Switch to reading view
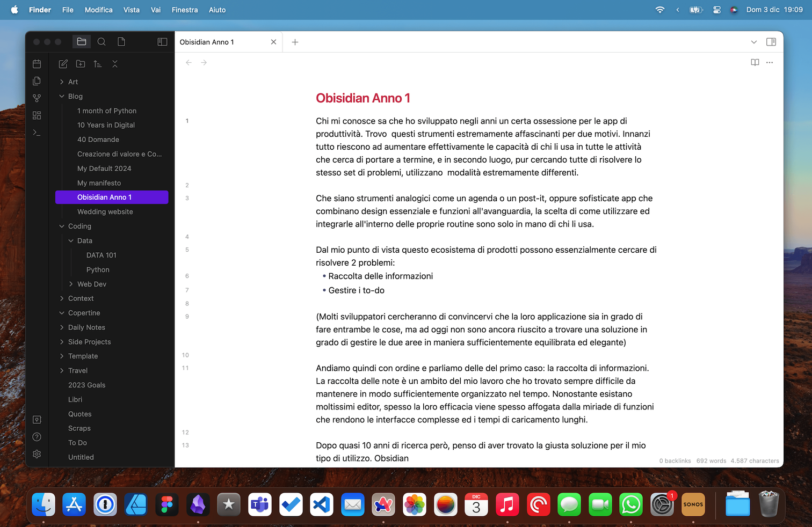812x527 pixels. (x=755, y=63)
